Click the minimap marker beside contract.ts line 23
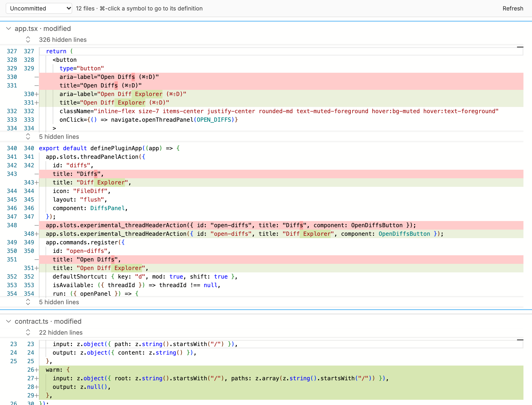 520,340
